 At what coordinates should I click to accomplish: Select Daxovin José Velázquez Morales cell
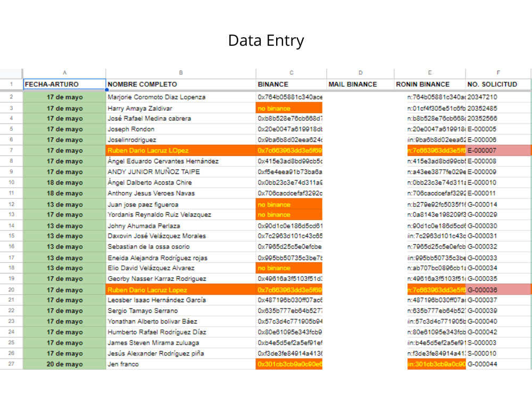click(181, 236)
